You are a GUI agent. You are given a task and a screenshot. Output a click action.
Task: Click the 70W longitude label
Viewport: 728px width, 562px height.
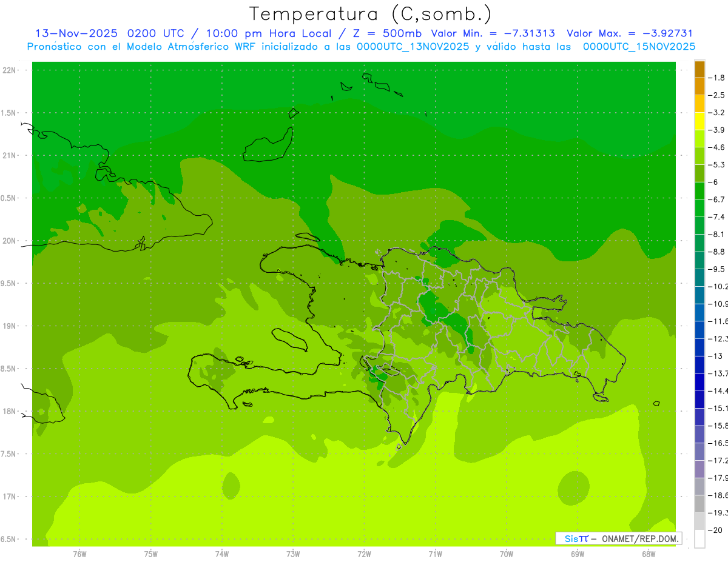click(507, 554)
